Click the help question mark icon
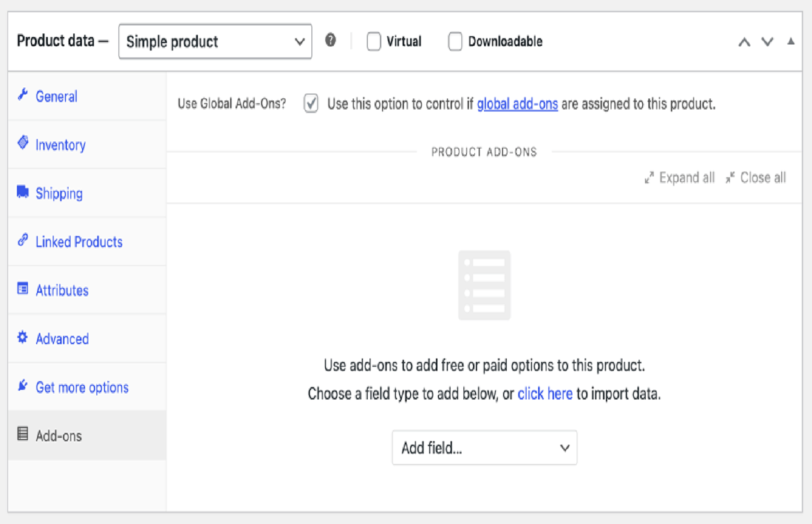The height and width of the screenshot is (524, 812). (x=331, y=41)
